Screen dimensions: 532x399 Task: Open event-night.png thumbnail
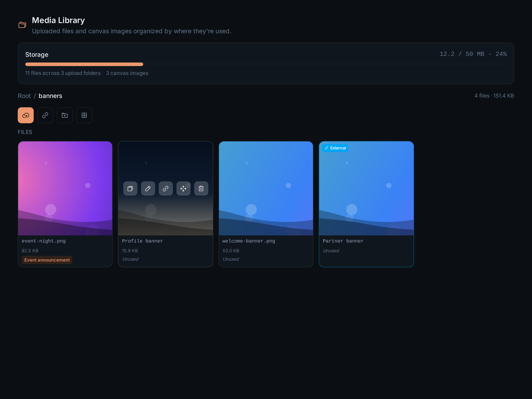coord(65,188)
